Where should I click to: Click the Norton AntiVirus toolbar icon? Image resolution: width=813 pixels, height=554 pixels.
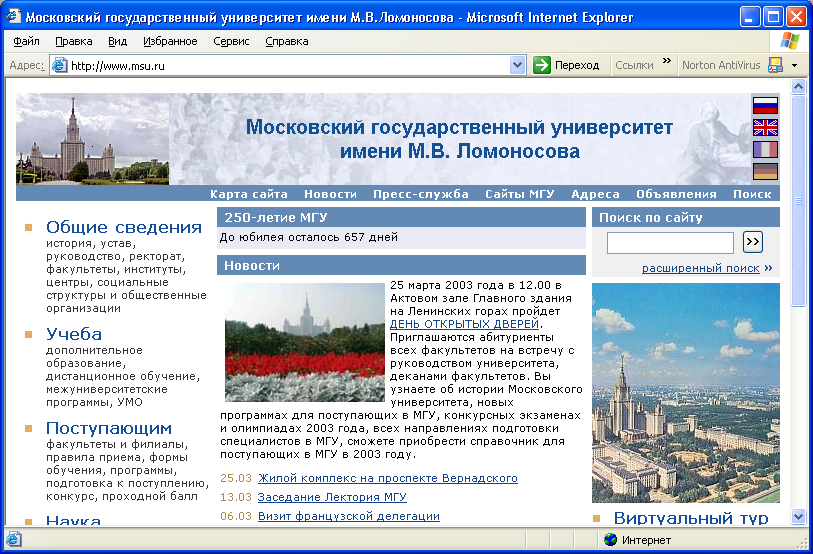pos(776,65)
